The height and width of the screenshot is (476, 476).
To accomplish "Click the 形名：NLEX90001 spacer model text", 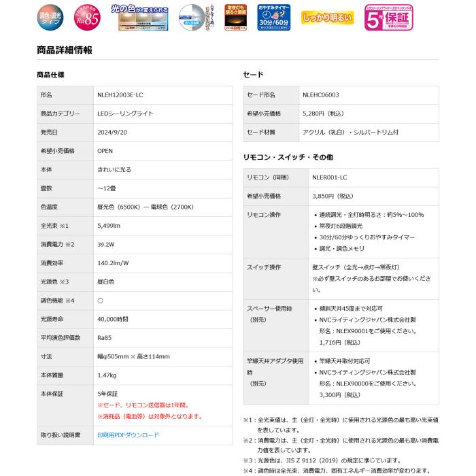I will coord(369,331).
